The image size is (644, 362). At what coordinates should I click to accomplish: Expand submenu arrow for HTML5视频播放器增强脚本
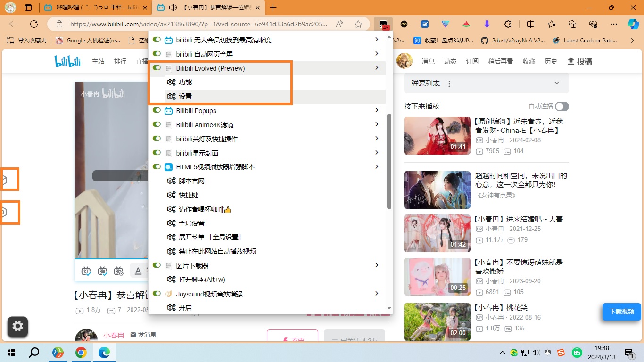pyautogui.click(x=377, y=166)
